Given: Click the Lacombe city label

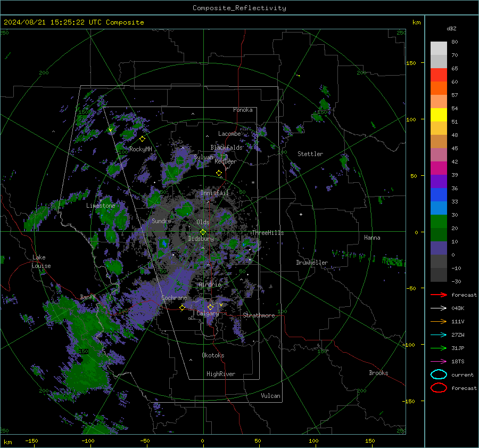Looking at the screenshot, I should [x=229, y=134].
